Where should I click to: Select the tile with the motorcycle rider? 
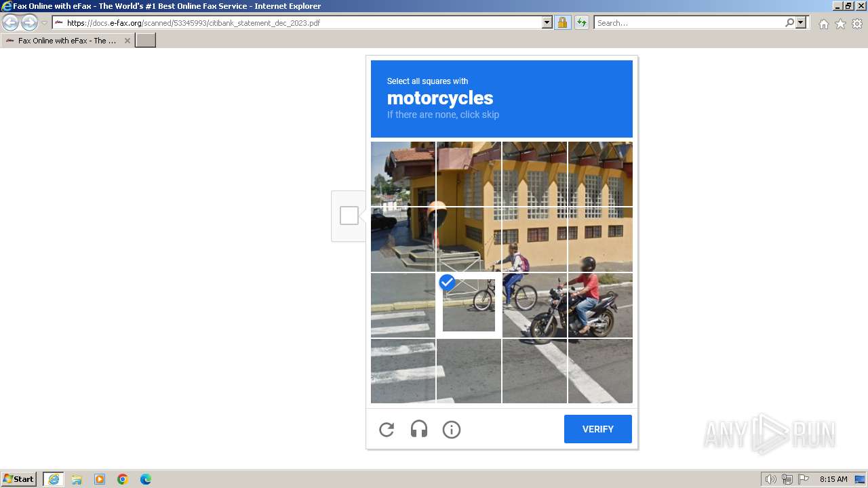click(600, 305)
